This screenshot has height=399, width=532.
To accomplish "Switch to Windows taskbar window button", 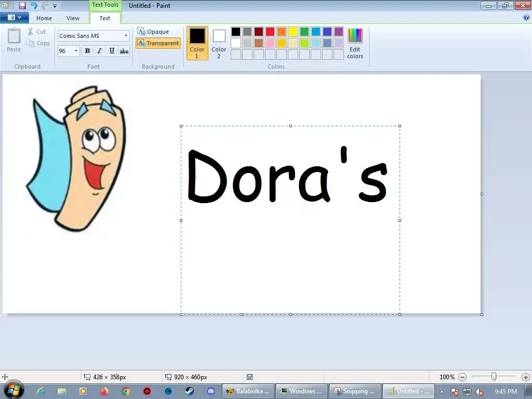I will click(301, 391).
